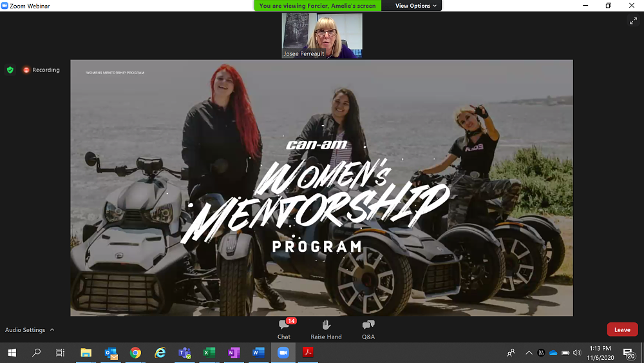Leave the webinar
The image size is (644, 363).
point(622,329)
